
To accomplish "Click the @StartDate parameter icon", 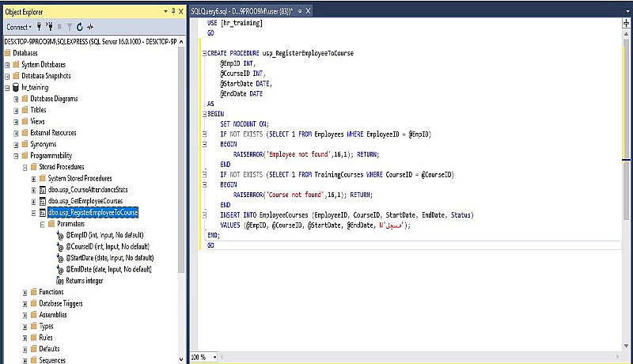I will coord(60,258).
